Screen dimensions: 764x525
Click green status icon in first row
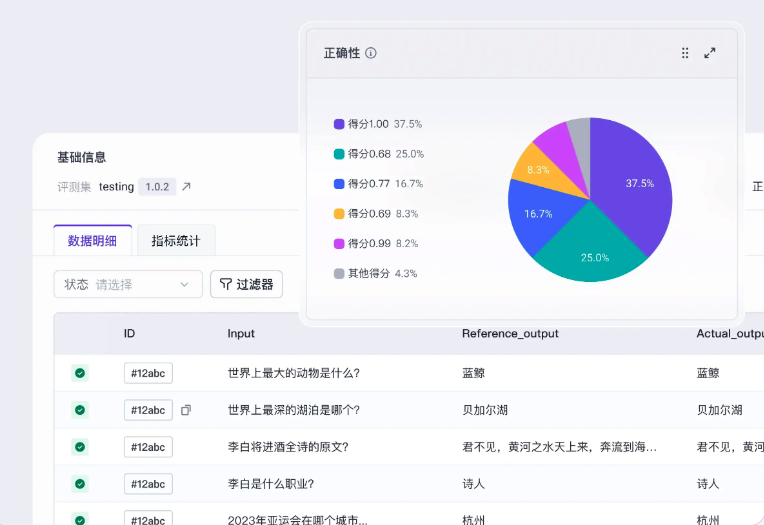click(x=80, y=373)
